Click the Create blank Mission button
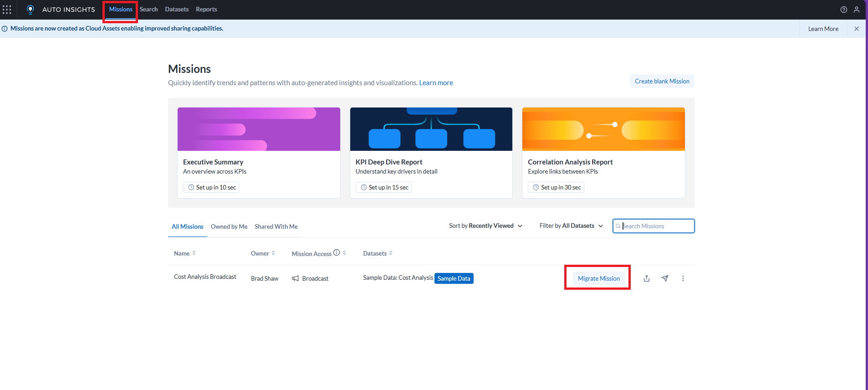This screenshot has height=390, width=868. tap(662, 82)
